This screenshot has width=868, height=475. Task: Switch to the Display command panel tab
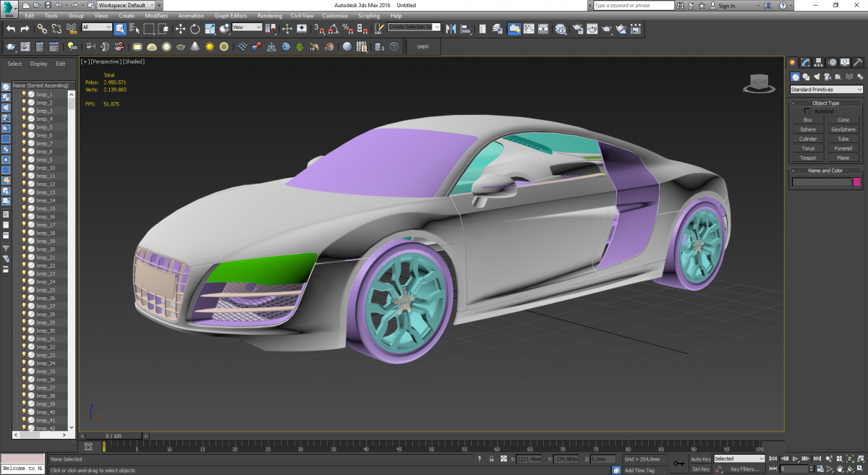point(845,63)
